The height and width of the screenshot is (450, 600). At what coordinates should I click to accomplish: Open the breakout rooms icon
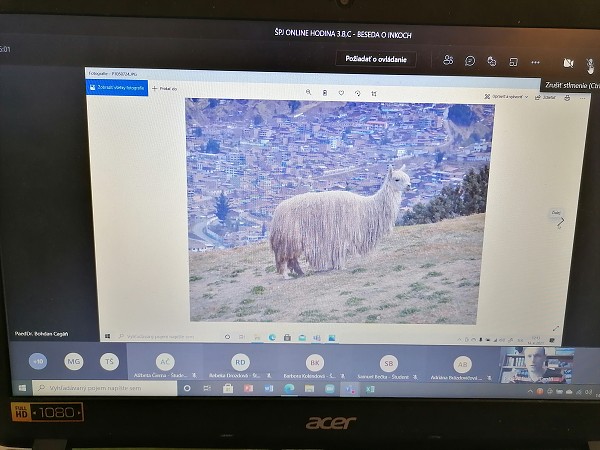[514, 62]
